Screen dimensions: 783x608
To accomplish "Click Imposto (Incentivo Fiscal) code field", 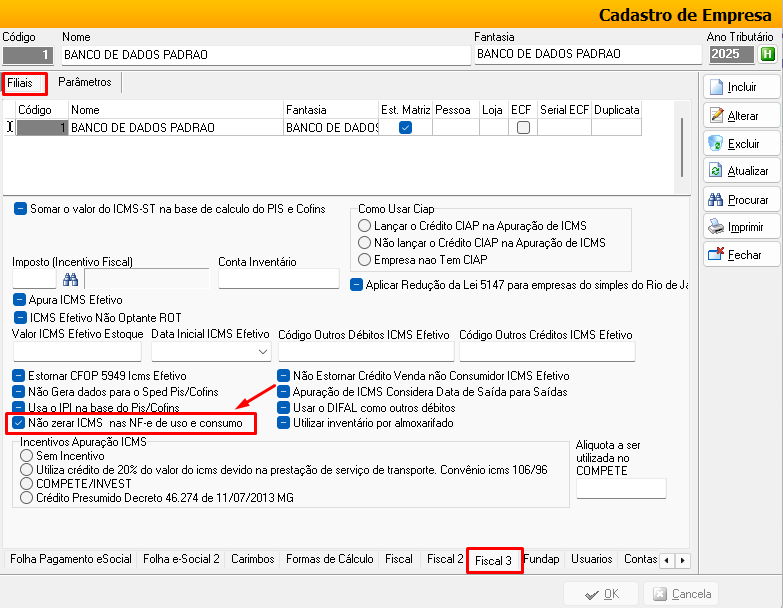I will (34, 279).
